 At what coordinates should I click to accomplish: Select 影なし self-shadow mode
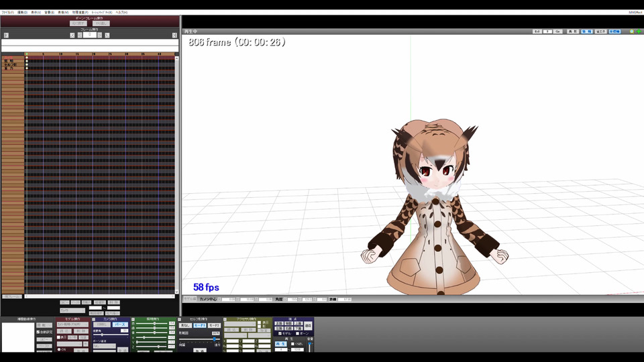[x=185, y=326]
